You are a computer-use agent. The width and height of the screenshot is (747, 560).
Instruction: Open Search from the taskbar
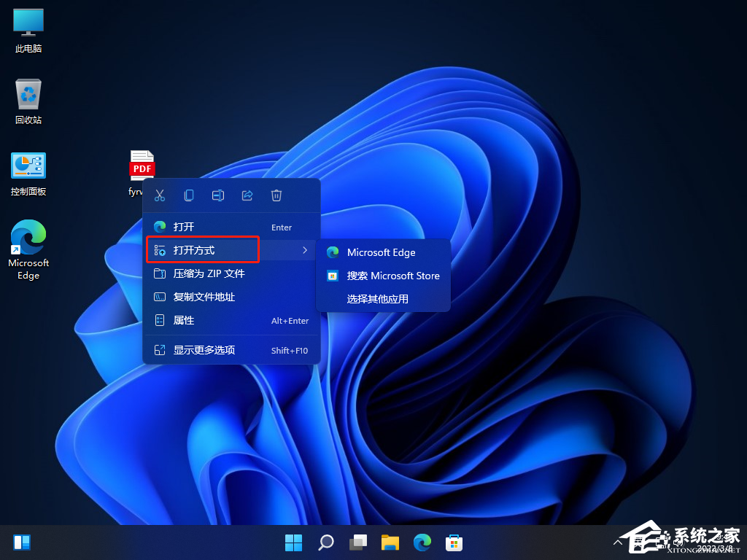pyautogui.click(x=325, y=542)
